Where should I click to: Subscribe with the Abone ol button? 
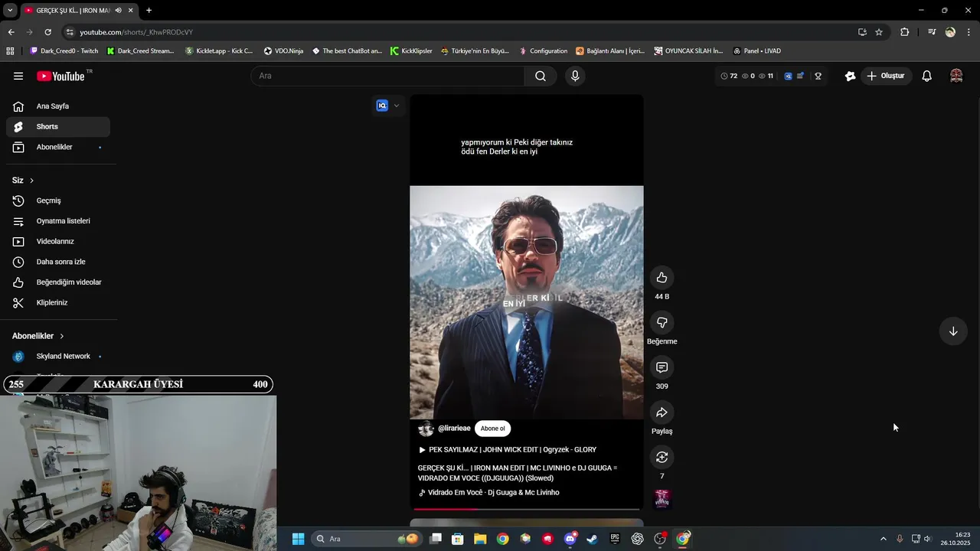click(492, 429)
